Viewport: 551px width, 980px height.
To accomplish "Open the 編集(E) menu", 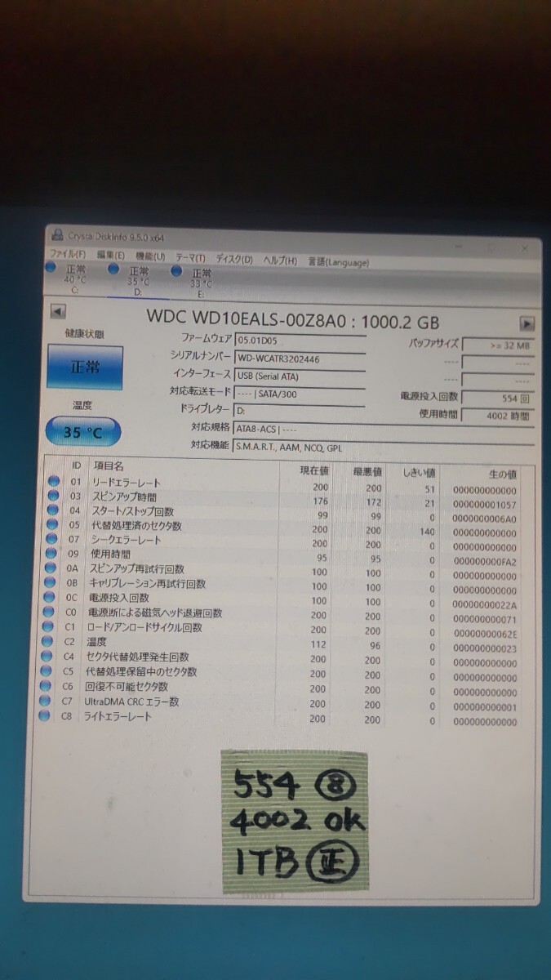I will 111,256.
